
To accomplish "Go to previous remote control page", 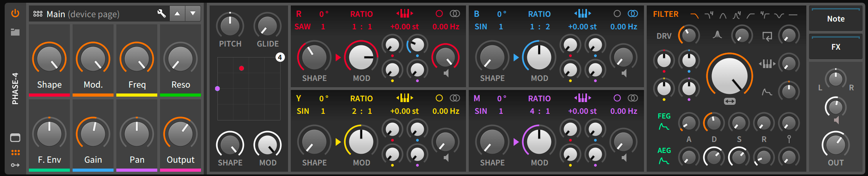I will point(177,14).
